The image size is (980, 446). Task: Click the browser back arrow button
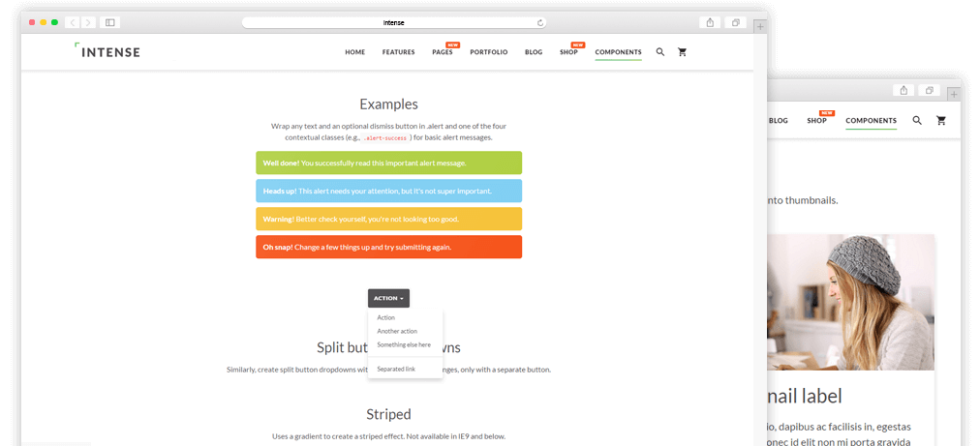[73, 22]
